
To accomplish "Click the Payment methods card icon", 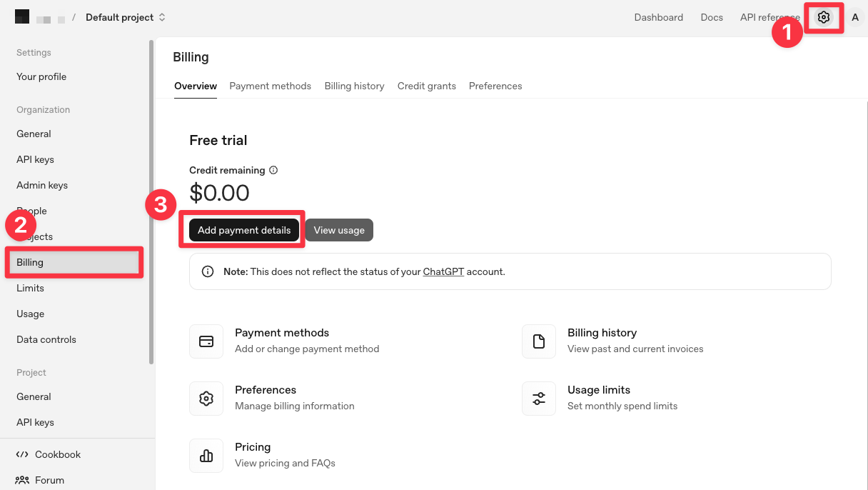I will pyautogui.click(x=206, y=341).
